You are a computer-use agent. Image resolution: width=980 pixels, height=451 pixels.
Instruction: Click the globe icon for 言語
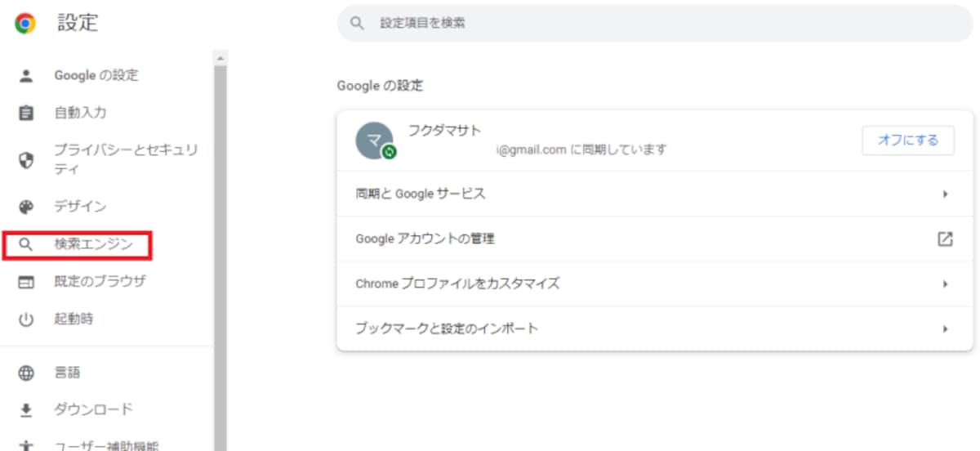[x=26, y=373]
